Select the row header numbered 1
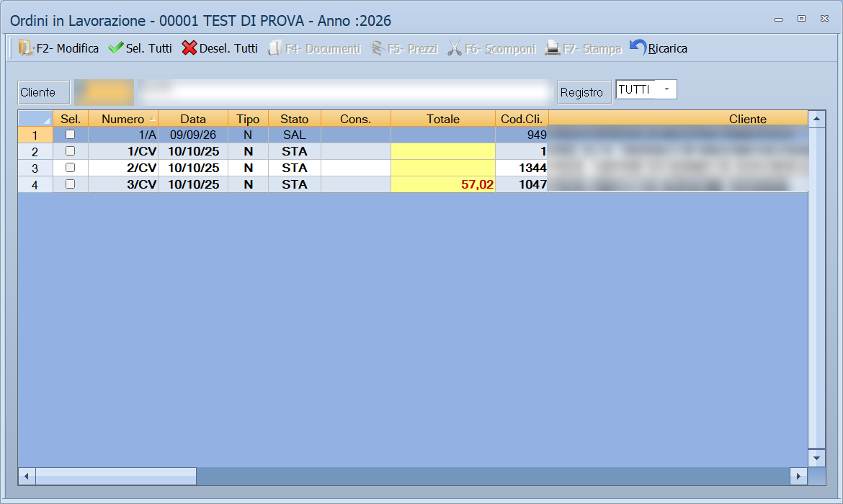 (35, 135)
